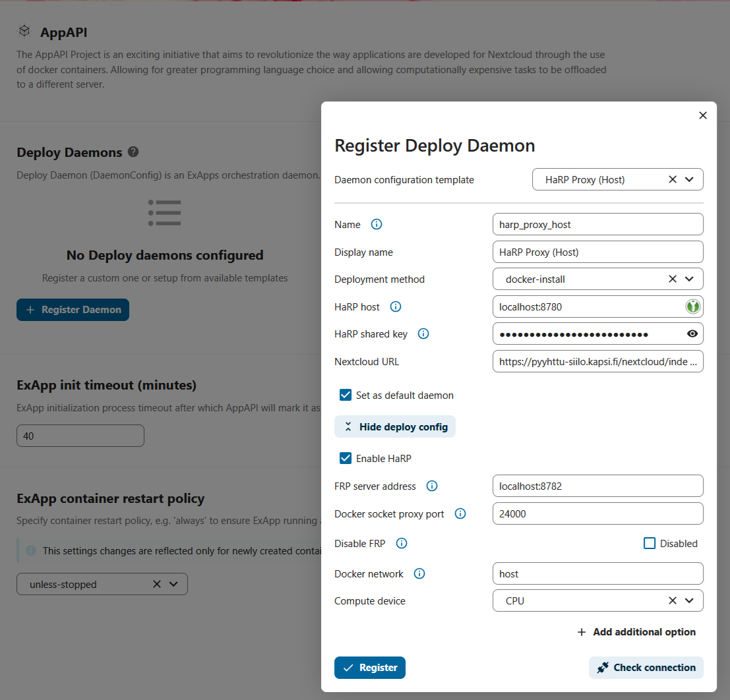This screenshot has height=700, width=730.
Task: Click the FRP server address info icon
Action: [432, 486]
